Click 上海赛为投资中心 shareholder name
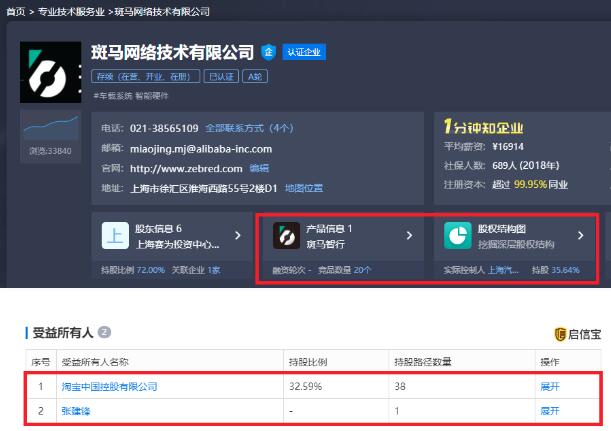 [177, 244]
